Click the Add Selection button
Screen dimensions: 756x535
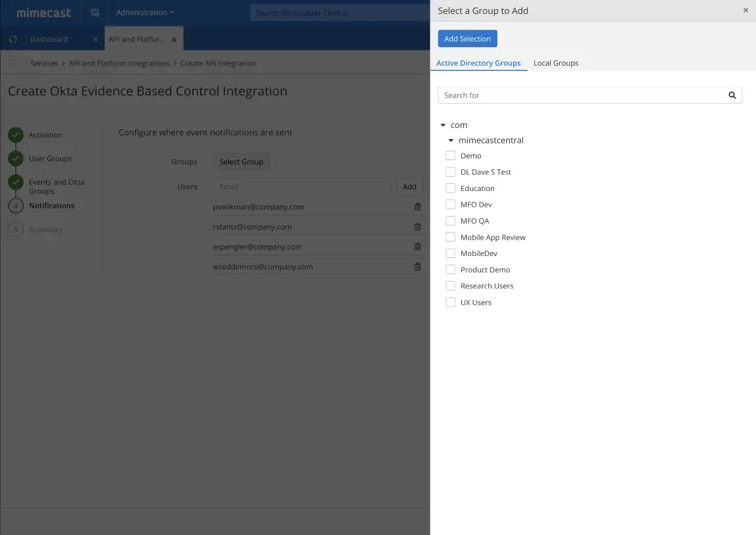pyautogui.click(x=467, y=39)
